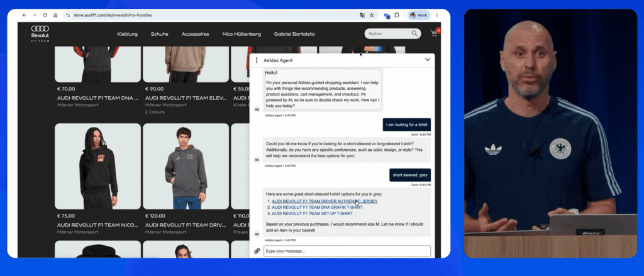Screen dimensions: 644x276
Task: Attach a file with the paperclip icon
Action: (x=257, y=251)
